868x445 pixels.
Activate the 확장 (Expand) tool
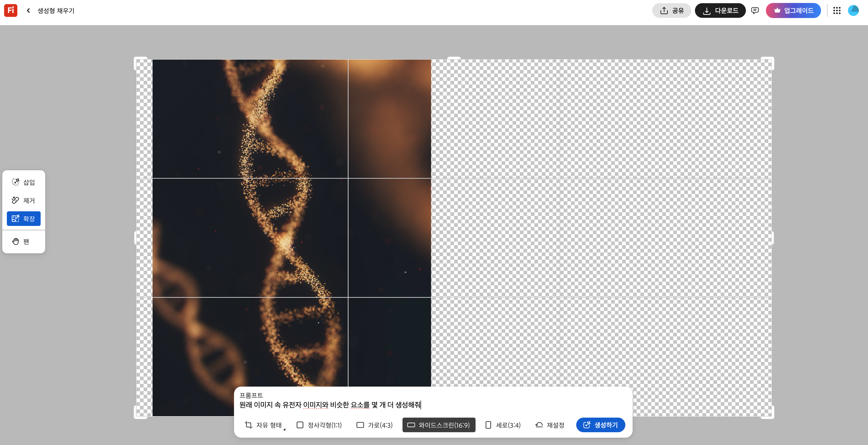coord(24,219)
